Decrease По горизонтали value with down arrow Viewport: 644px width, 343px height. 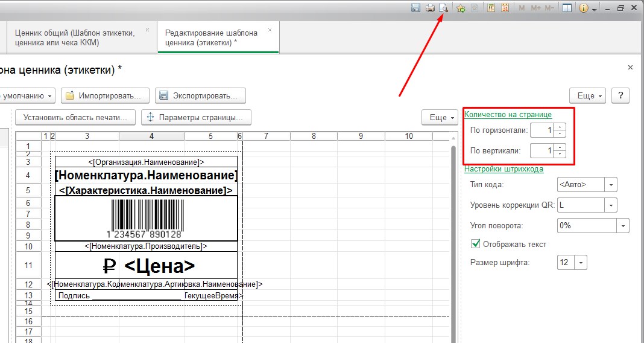[560, 133]
